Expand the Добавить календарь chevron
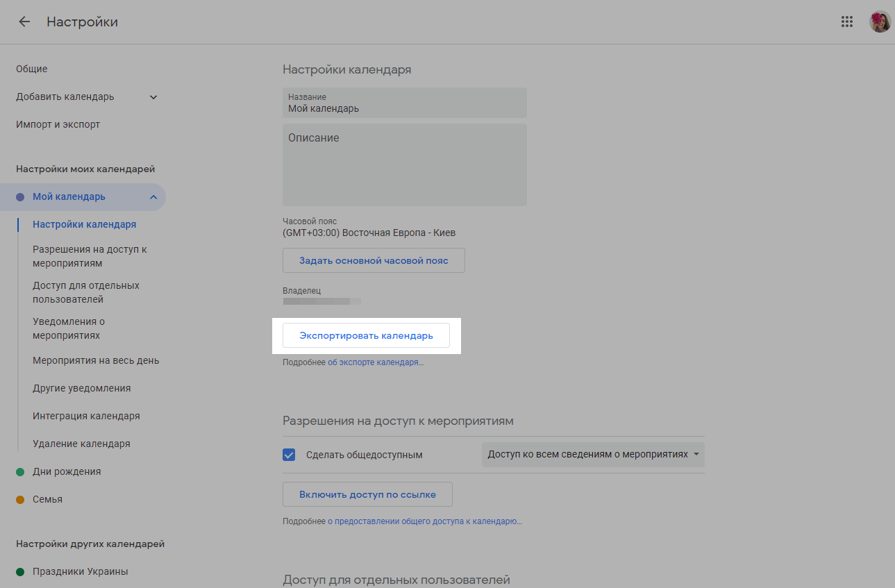 pos(153,97)
